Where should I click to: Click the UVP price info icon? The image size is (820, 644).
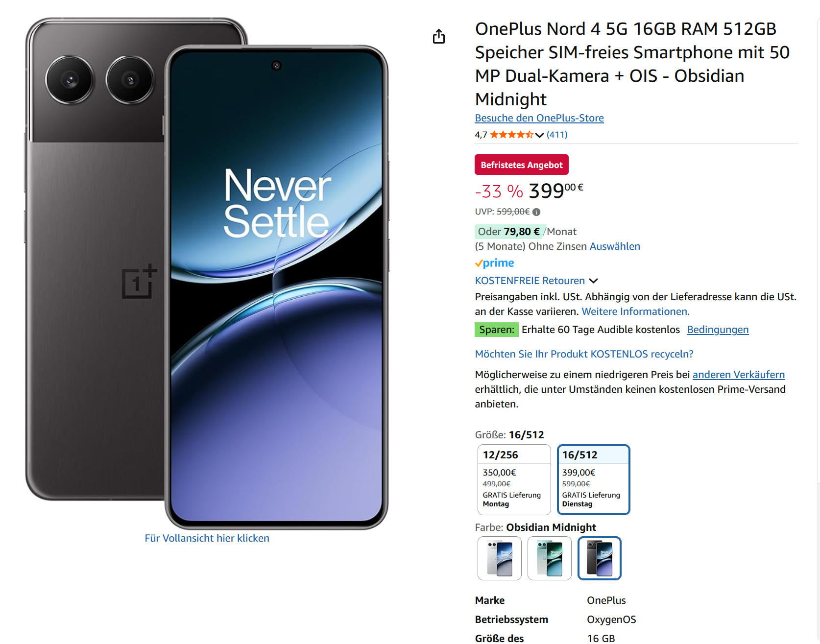536,212
